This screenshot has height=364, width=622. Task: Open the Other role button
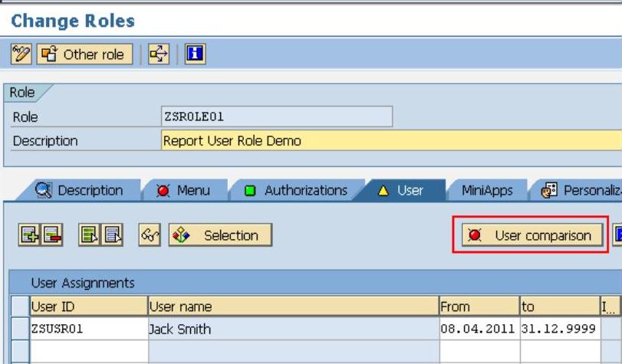tap(84, 54)
